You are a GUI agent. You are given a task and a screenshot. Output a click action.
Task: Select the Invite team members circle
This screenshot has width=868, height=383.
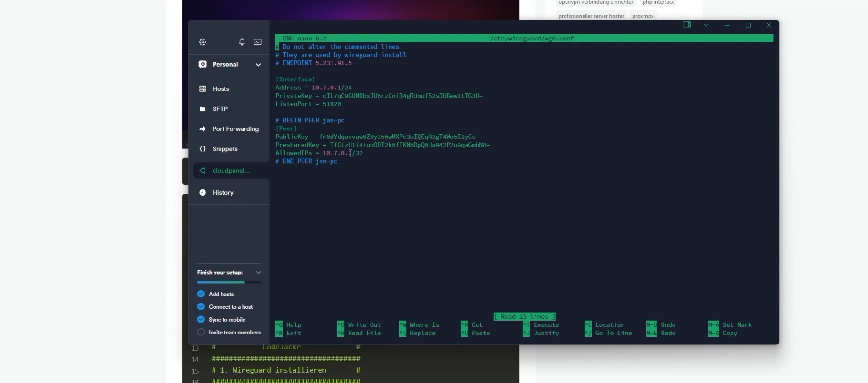[201, 332]
